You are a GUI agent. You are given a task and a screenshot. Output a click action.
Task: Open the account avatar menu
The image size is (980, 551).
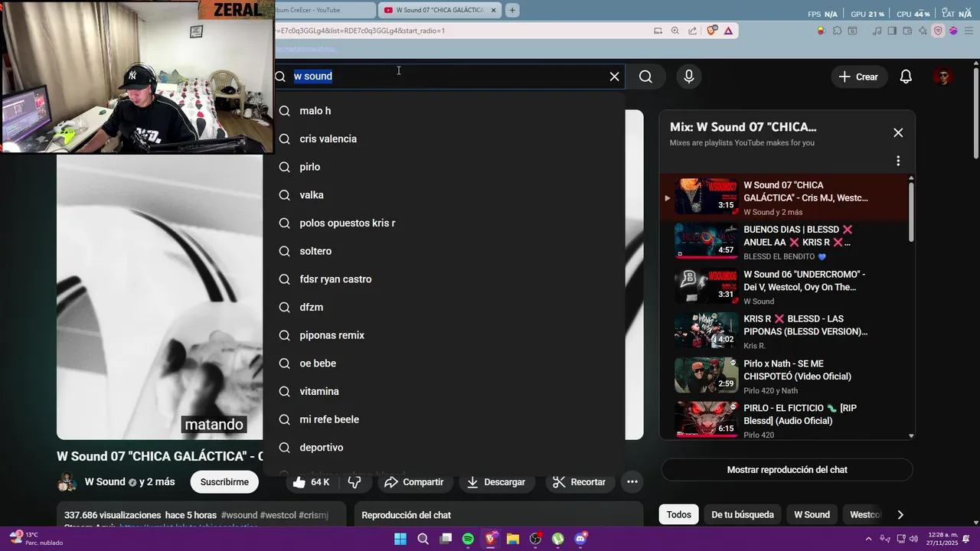tap(943, 77)
